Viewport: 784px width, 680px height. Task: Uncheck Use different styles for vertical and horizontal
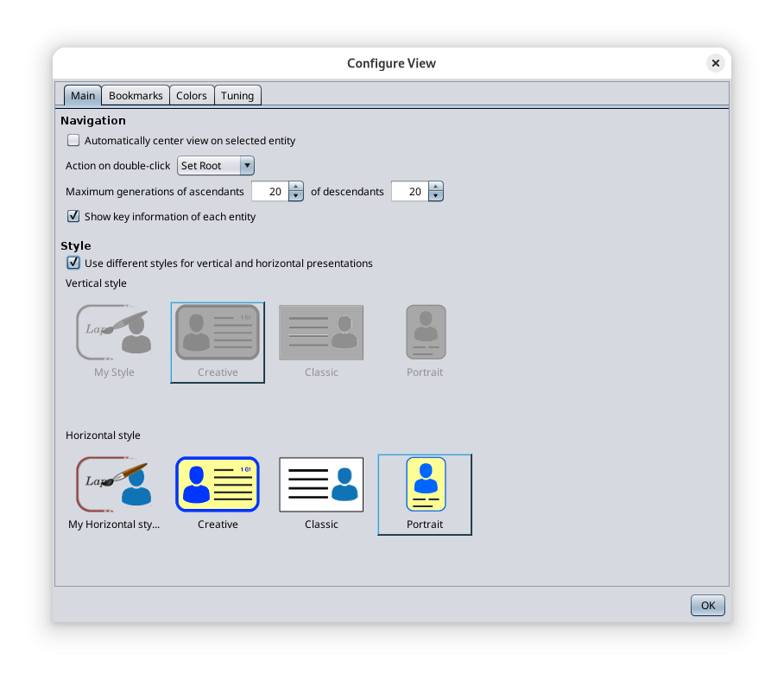[x=73, y=263]
